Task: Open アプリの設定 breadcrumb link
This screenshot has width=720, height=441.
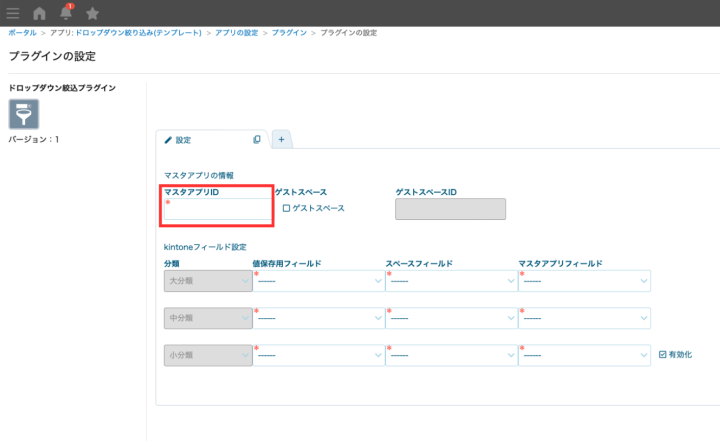Action: pos(238,33)
